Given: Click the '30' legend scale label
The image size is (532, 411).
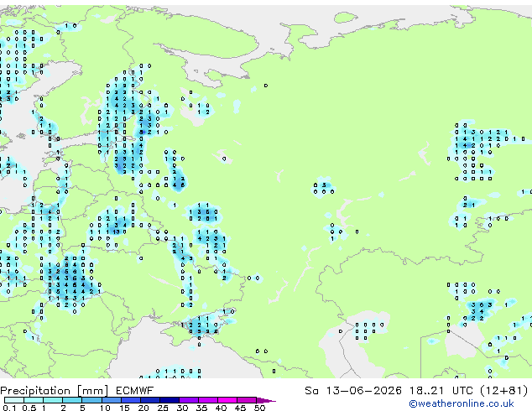Looking at the screenshot, I should coord(182,408).
